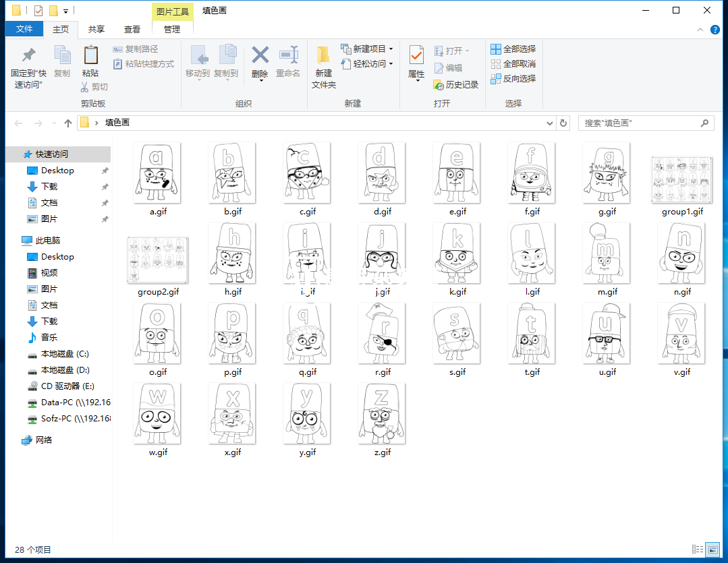Create a new folder with 新建文件夹
728x563 pixels.
point(323,65)
